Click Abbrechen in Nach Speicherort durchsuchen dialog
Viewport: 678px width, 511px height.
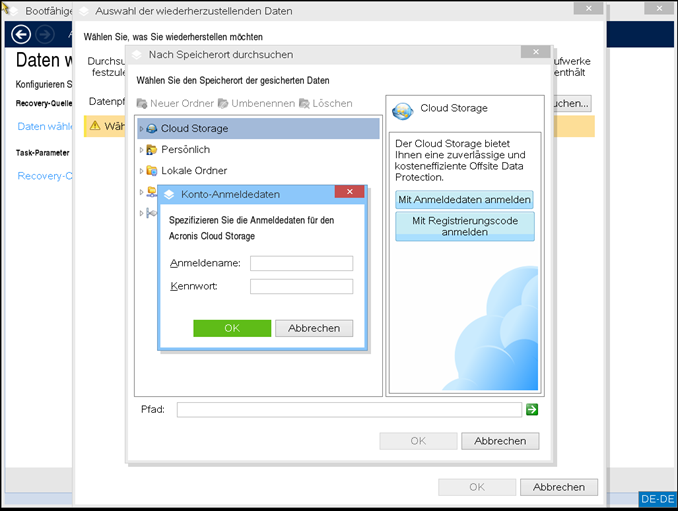click(500, 441)
